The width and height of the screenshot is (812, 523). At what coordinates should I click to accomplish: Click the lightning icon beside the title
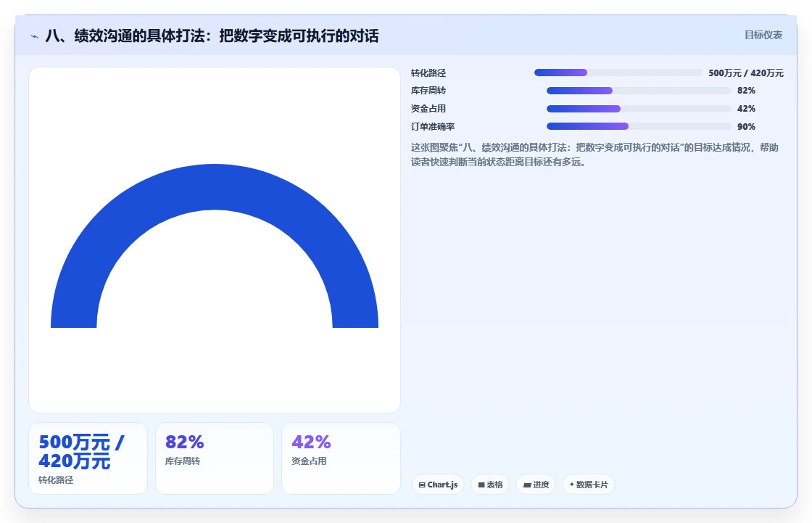pos(35,36)
